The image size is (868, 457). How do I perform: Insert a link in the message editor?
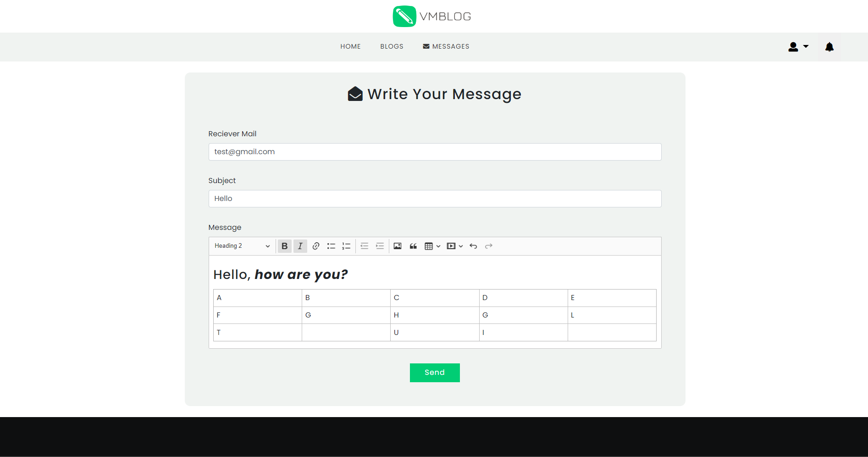click(315, 246)
